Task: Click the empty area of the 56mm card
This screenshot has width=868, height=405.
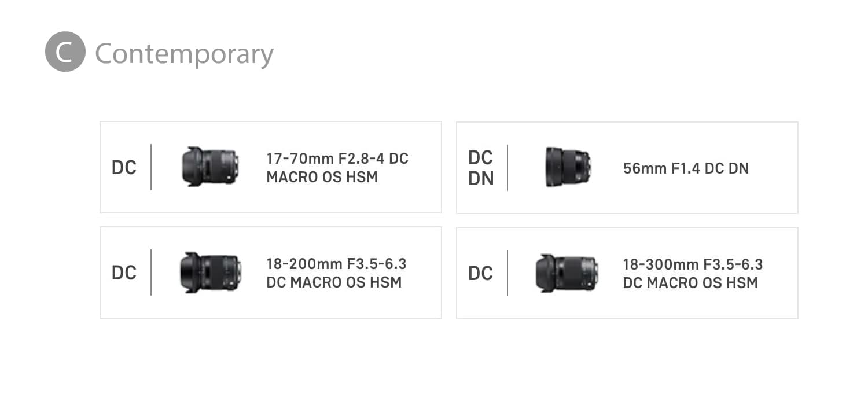Action: (x=627, y=199)
